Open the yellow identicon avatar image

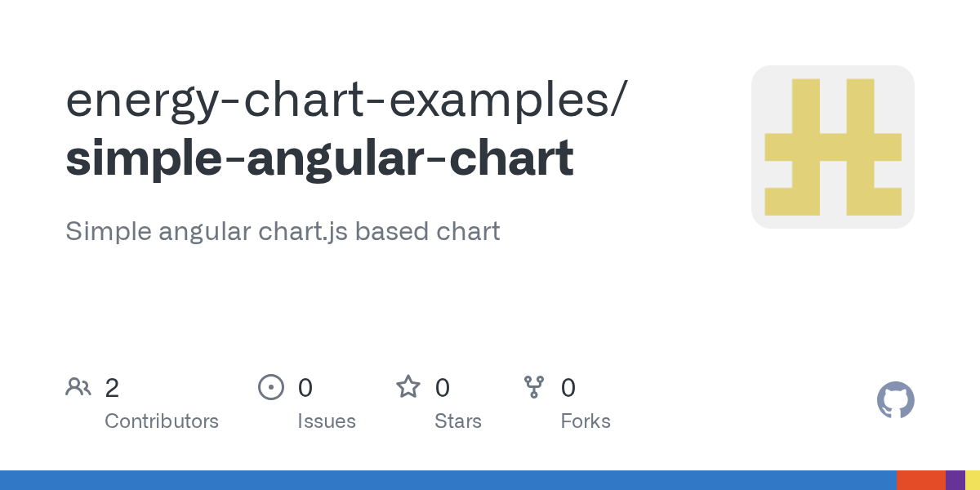pos(832,147)
